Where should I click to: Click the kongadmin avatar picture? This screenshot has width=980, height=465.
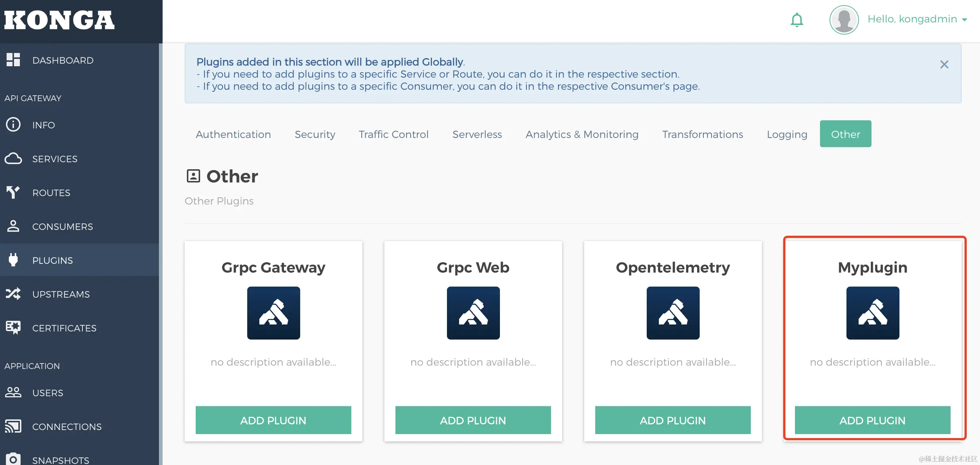[x=844, y=20]
